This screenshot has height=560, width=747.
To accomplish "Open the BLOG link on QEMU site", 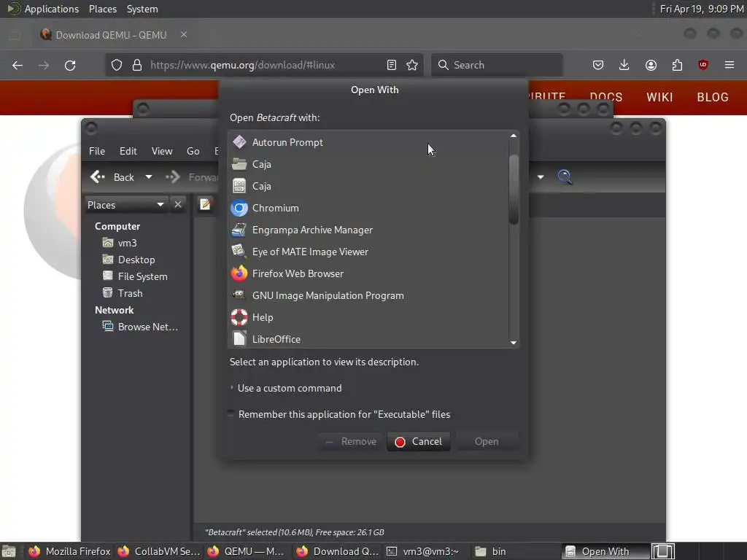I will click(x=713, y=97).
